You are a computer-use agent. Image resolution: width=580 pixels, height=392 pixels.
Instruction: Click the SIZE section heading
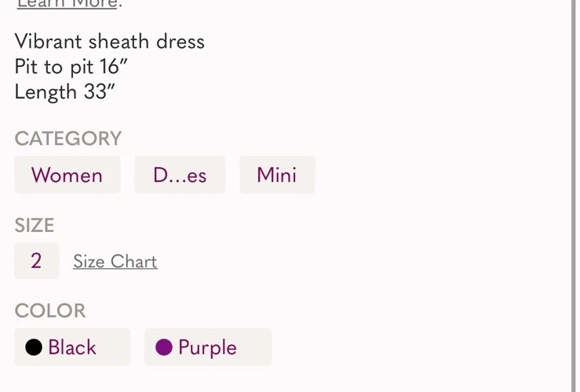(x=35, y=226)
